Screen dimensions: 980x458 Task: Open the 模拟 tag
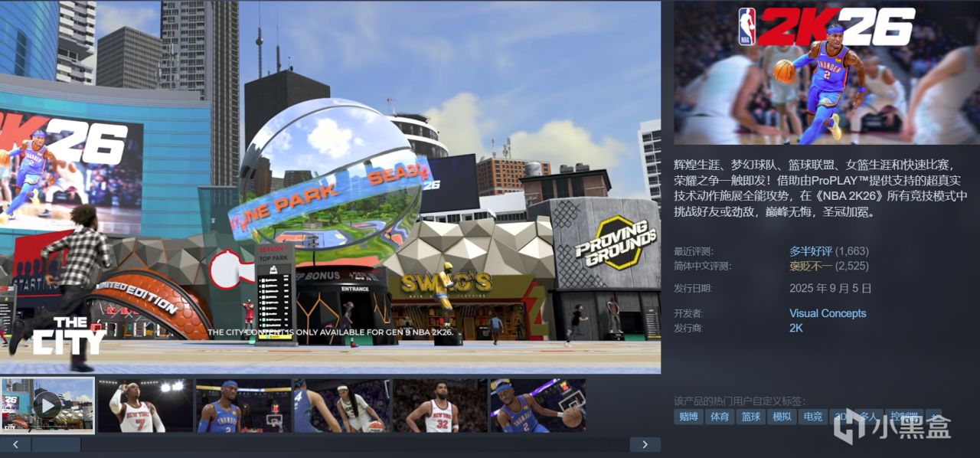782,417
